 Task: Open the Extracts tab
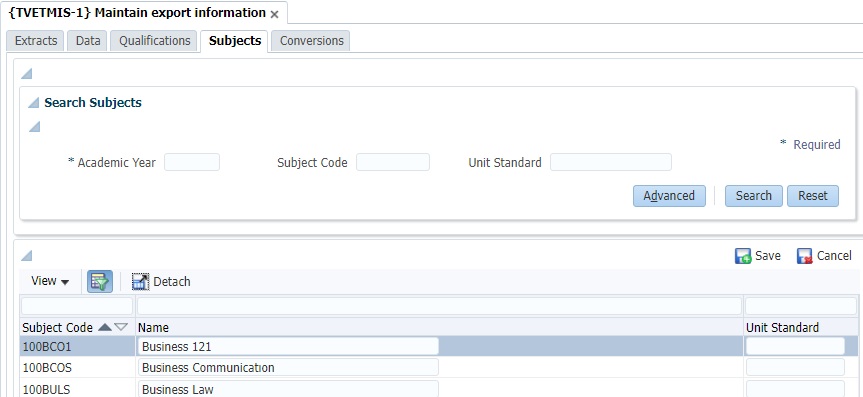pos(36,41)
